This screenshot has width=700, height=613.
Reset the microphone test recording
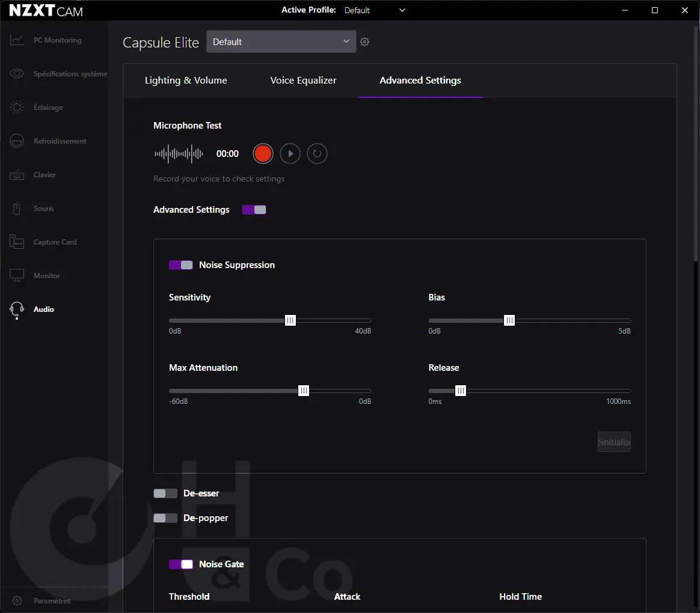click(x=317, y=154)
